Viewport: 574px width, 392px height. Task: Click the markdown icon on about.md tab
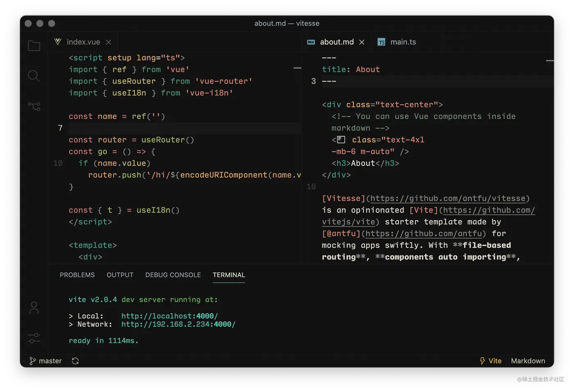point(311,42)
